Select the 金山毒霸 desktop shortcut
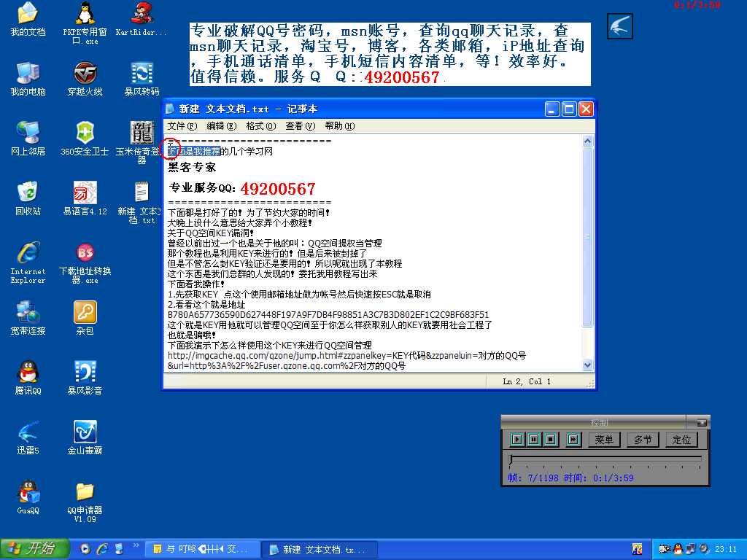 (85, 437)
